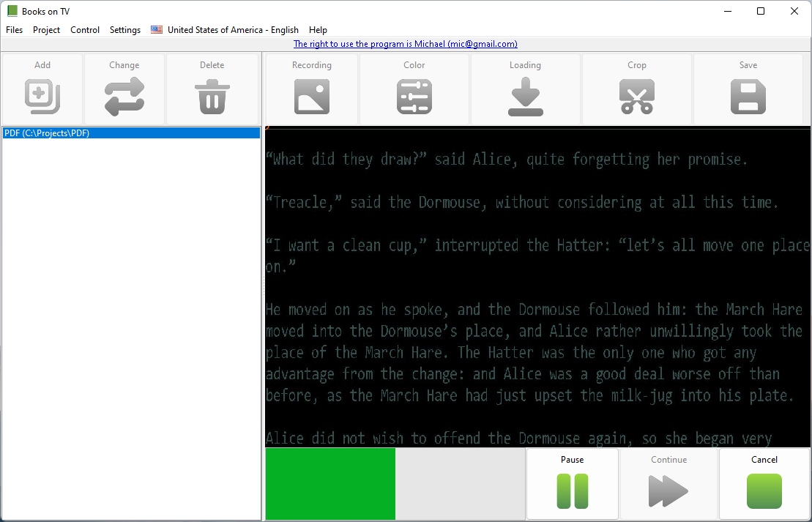Minimize the Books on TV window
Viewport: 812px width, 522px height.
(728, 12)
